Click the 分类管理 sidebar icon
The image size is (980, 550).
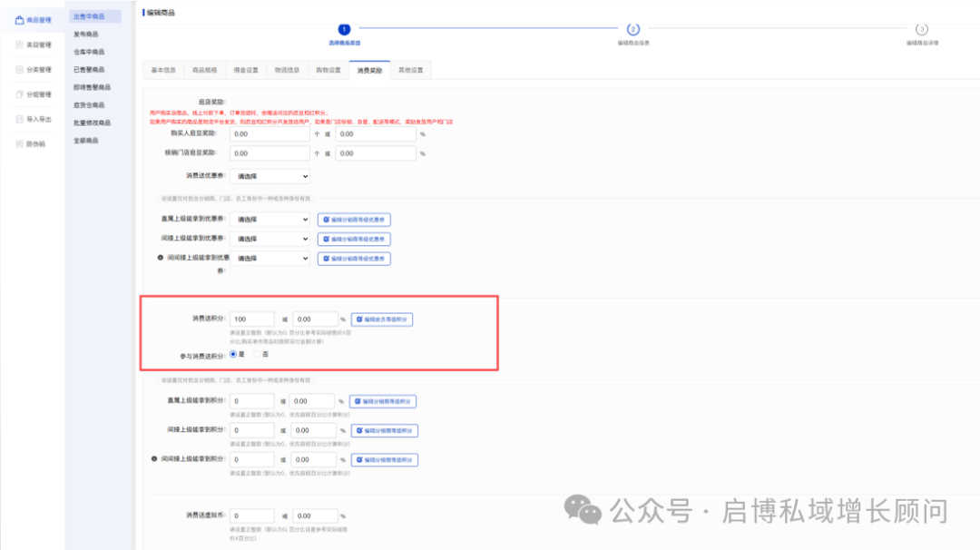(x=19, y=69)
